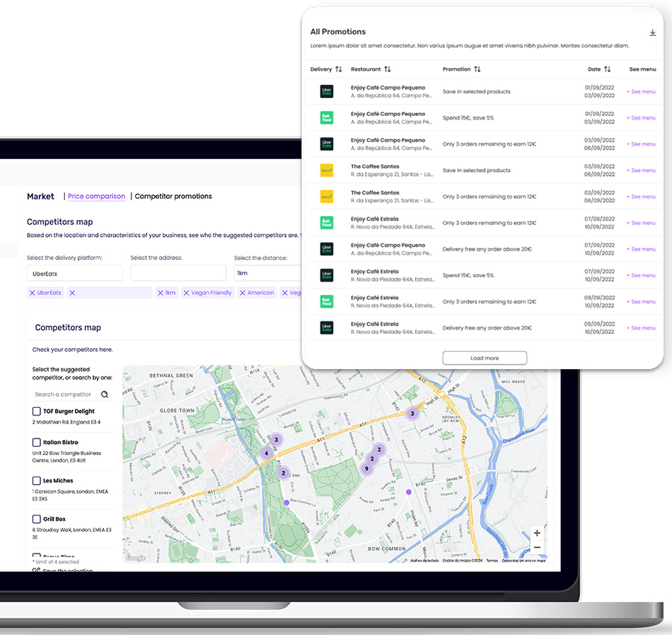Click the Load more button
This screenshot has height=635, width=672.
point(485,358)
